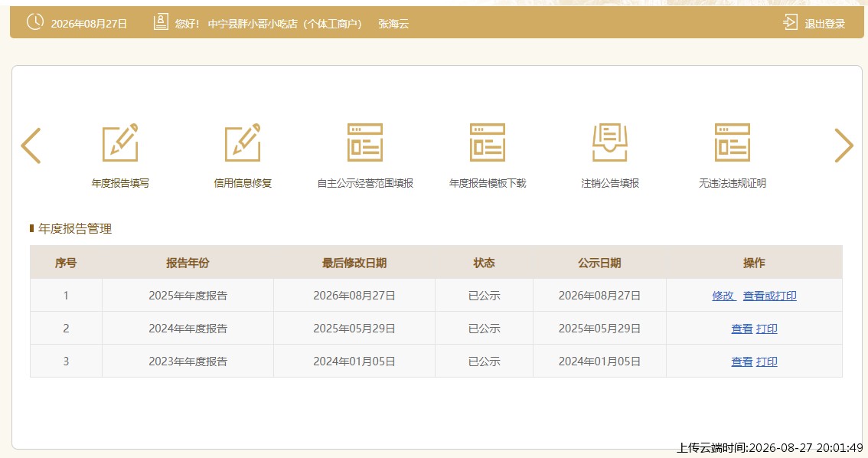This screenshot has width=868, height=458.
Task: Click the 无违法违规证明 label text
Action: [x=732, y=183]
